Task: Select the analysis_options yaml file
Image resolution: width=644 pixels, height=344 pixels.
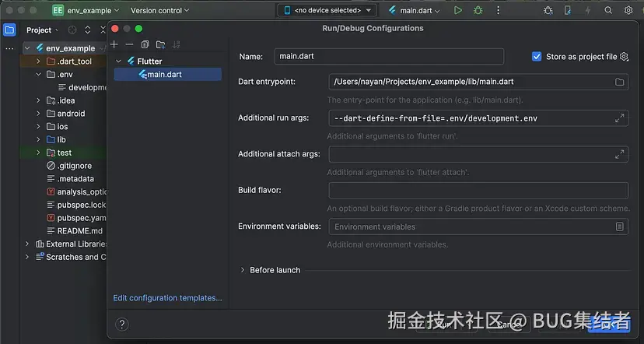Action: [76, 191]
